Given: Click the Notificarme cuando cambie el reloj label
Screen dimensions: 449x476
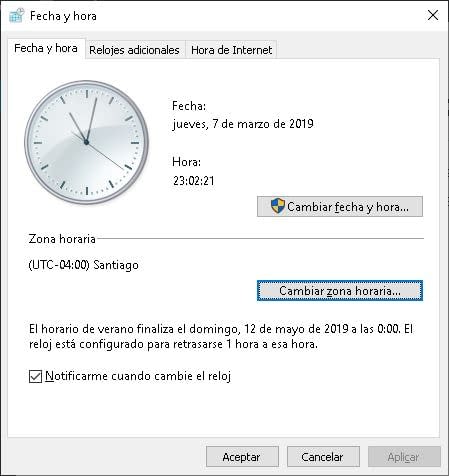Looking at the screenshot, I should coord(138,376).
